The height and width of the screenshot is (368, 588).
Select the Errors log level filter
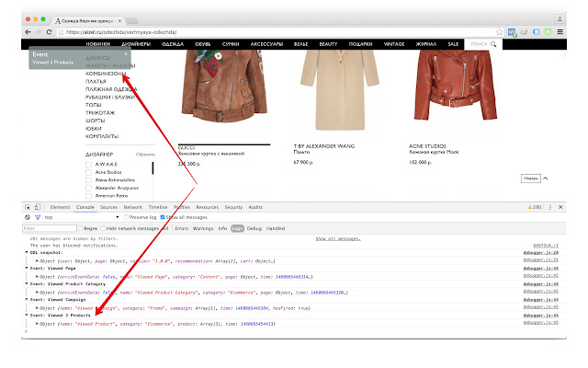tap(182, 227)
